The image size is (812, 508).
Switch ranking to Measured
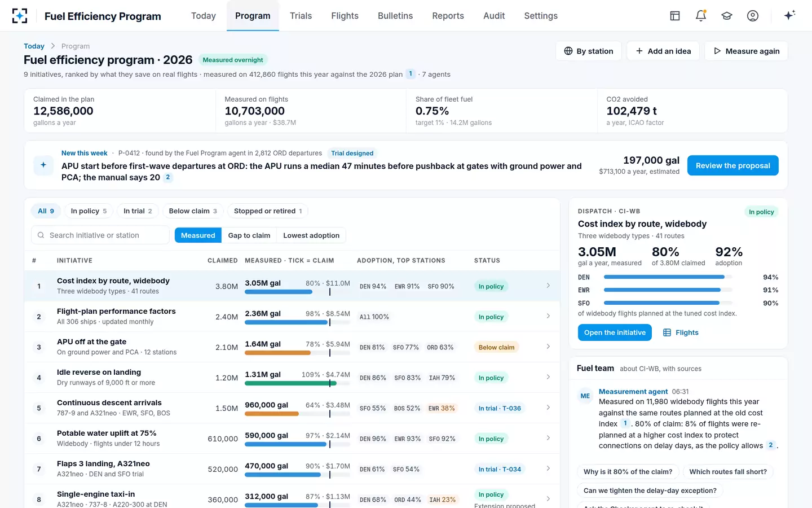(198, 235)
